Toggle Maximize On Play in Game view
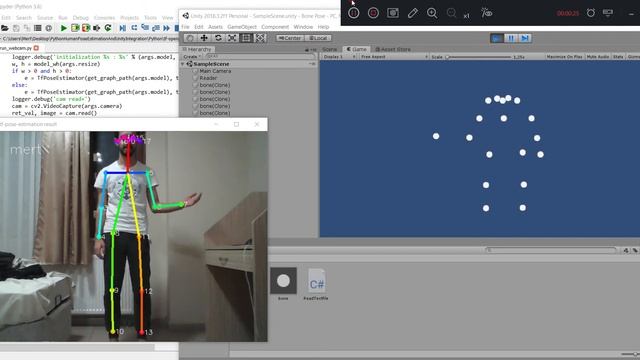Screen dimensions: 640x360 point(564,57)
